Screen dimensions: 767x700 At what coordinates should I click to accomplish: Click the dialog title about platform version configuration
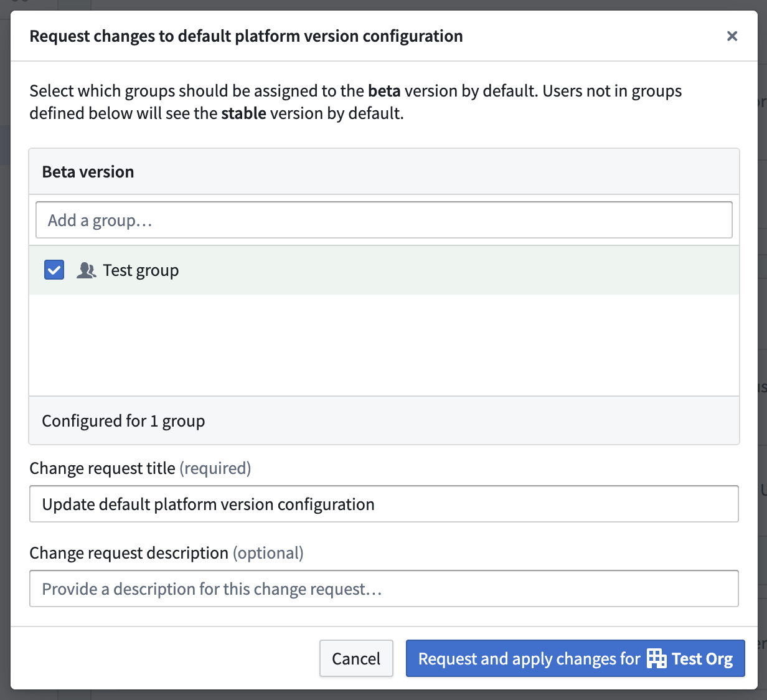[246, 36]
